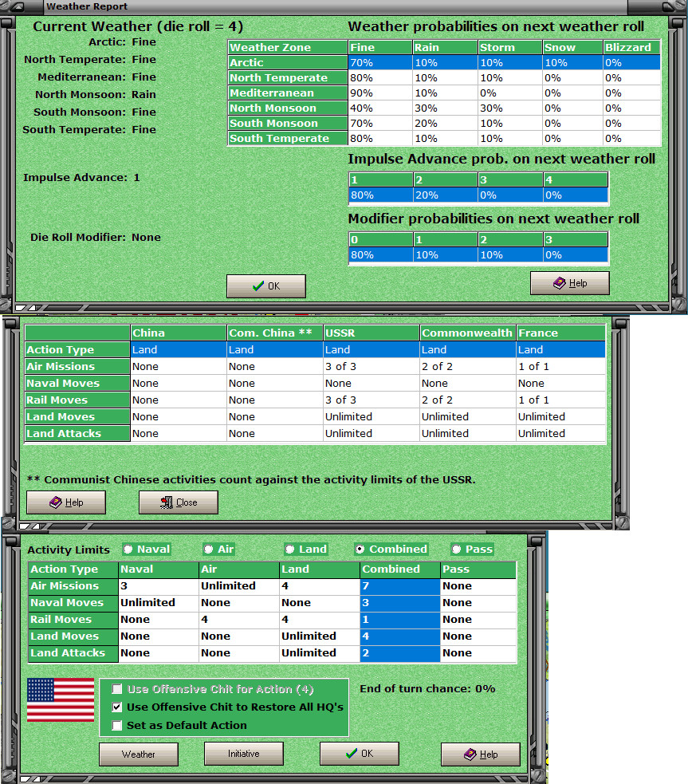688x784 pixels.
Task: Click the USSR column header
Action: pos(372,333)
